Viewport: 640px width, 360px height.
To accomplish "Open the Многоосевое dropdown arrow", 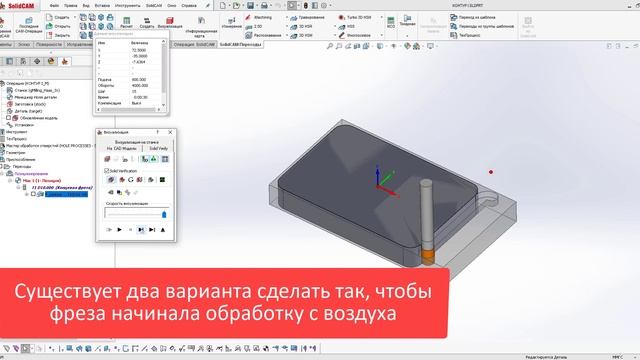I will coord(382,36).
